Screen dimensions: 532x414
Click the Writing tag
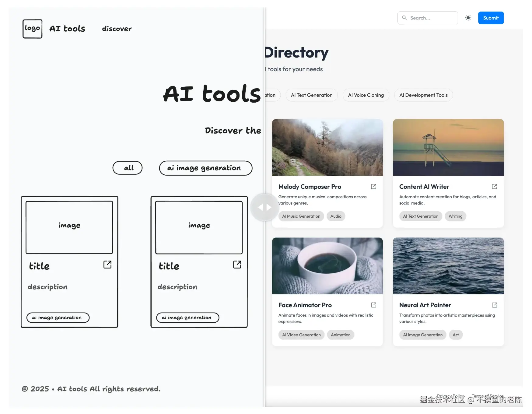coord(455,216)
